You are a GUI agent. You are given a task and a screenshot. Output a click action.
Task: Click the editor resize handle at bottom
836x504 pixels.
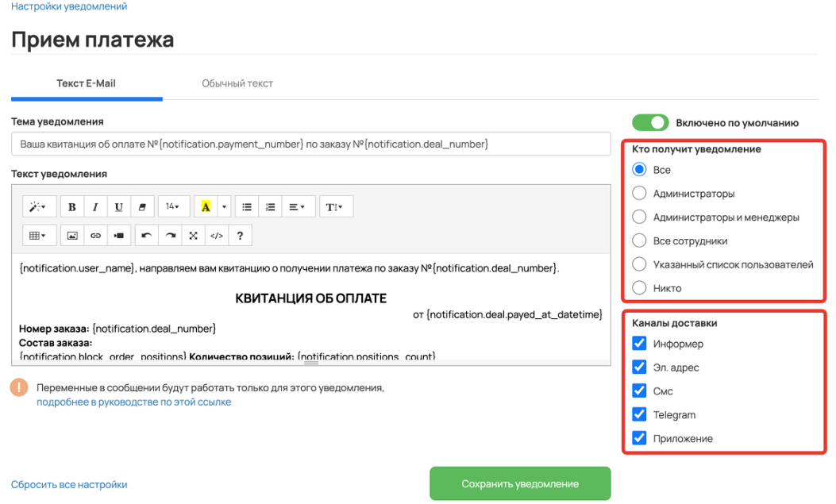tap(311, 363)
